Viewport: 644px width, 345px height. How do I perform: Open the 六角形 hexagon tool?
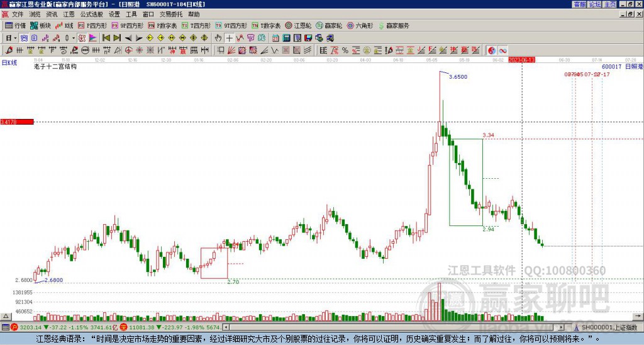(360, 25)
